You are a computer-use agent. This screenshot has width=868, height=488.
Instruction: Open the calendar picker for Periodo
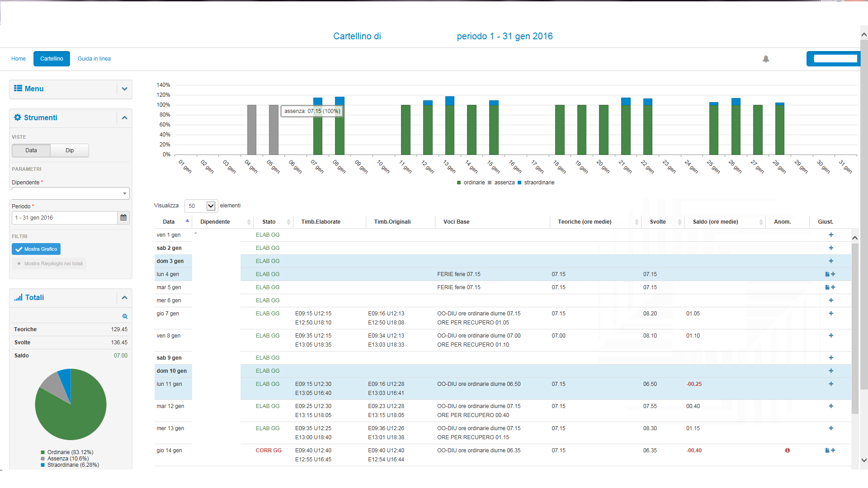(x=123, y=218)
